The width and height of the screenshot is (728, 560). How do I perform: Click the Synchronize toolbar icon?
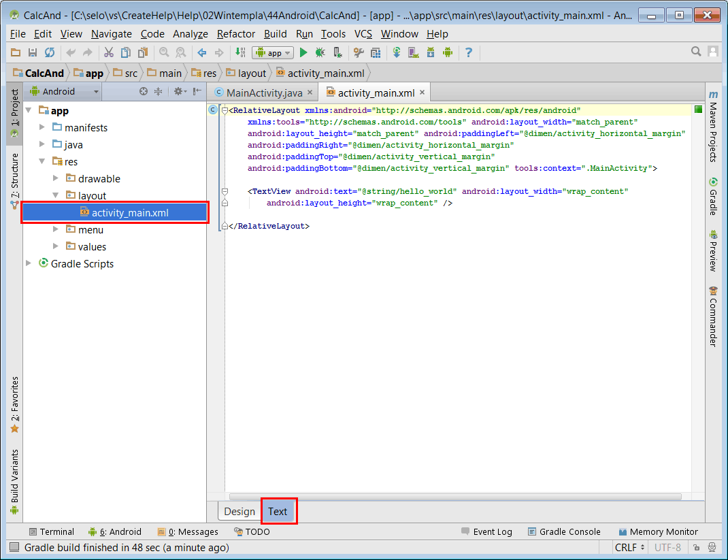click(50, 52)
